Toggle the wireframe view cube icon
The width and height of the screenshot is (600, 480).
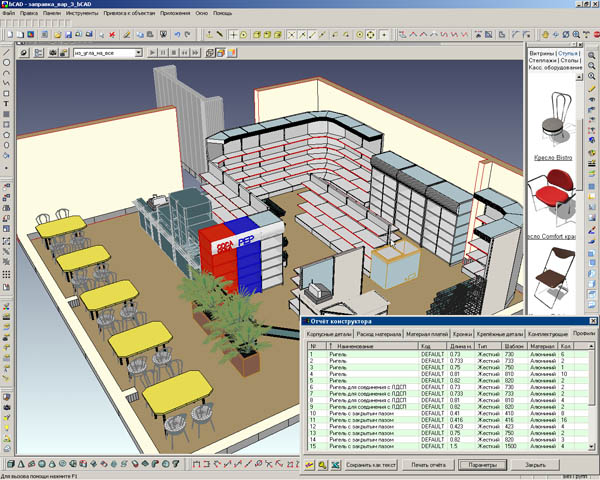coord(210,53)
